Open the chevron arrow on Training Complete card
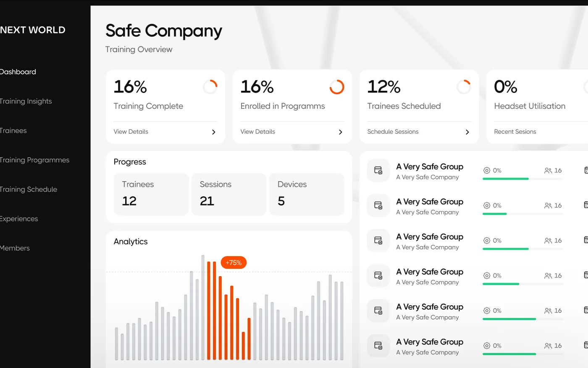Image resolution: width=588 pixels, height=368 pixels. [214, 132]
